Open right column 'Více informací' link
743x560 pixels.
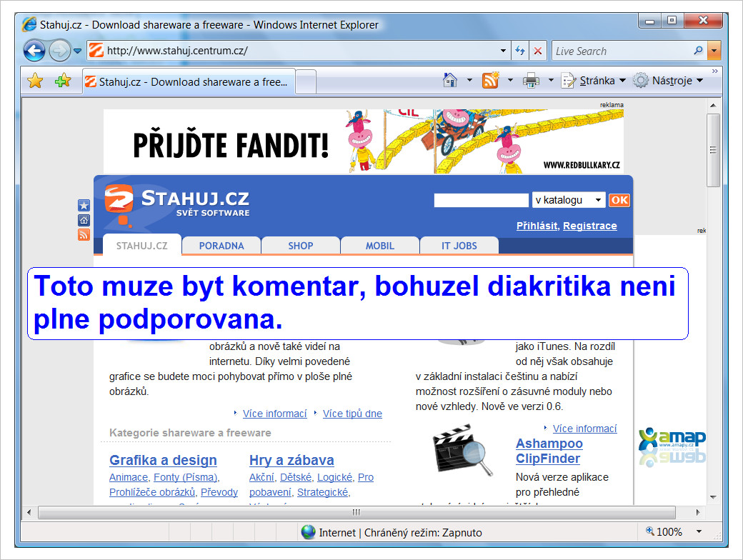click(x=584, y=429)
